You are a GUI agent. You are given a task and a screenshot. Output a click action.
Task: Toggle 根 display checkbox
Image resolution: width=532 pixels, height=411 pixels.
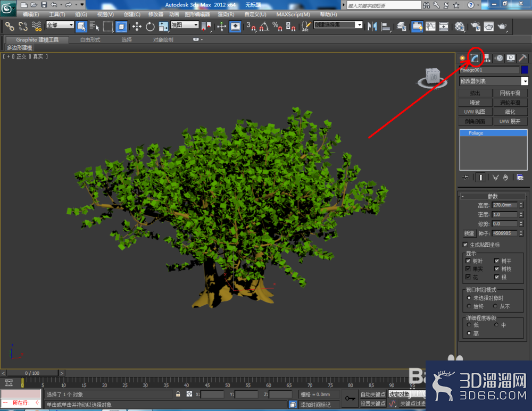tap(497, 277)
